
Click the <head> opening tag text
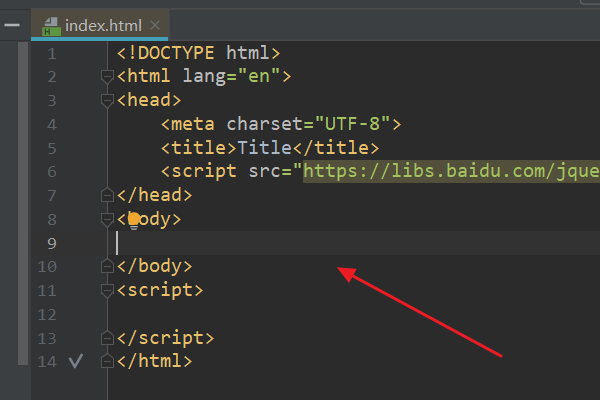149,100
